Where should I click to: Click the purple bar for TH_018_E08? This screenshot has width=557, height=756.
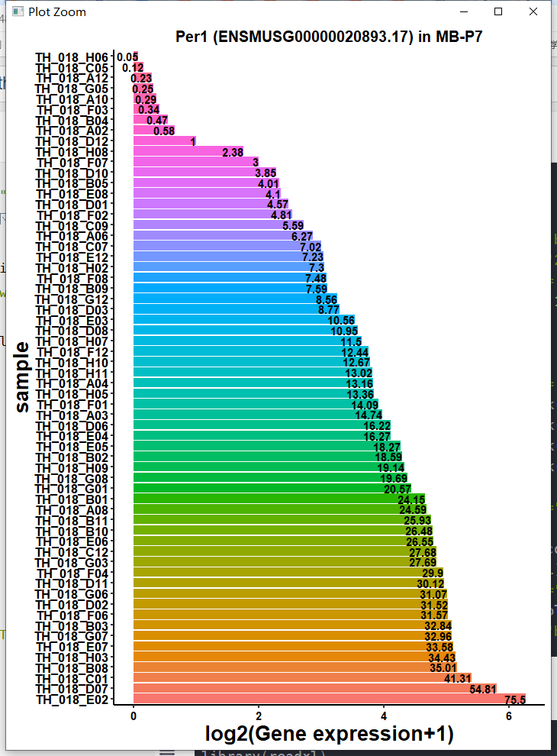pyautogui.click(x=207, y=194)
